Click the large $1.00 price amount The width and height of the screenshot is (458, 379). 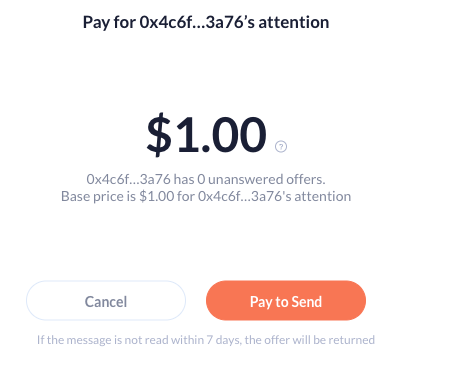pos(206,134)
